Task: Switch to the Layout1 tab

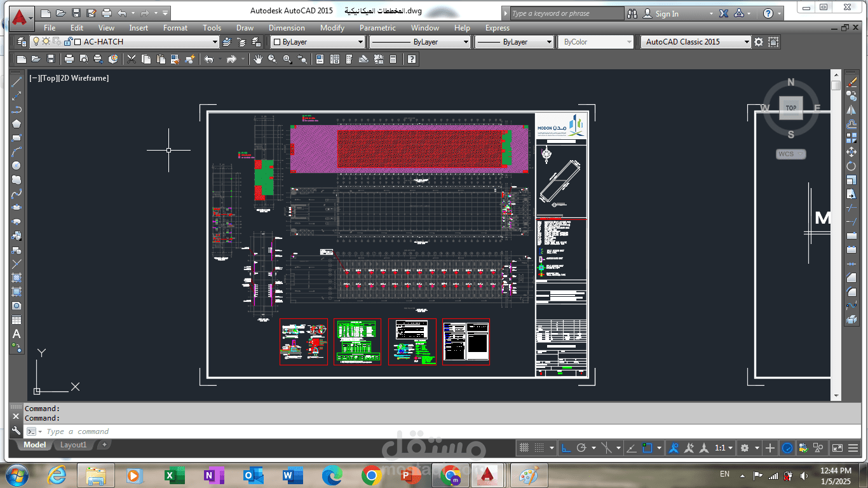Action: [x=73, y=445]
